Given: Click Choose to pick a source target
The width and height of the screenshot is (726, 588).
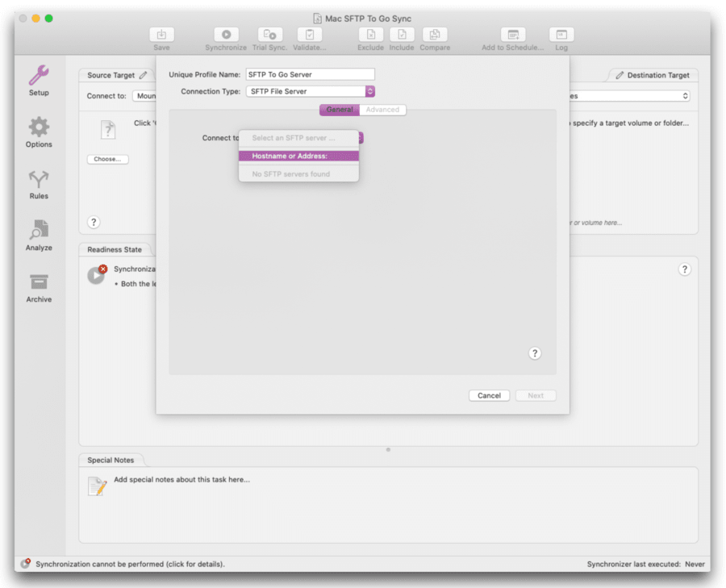Looking at the screenshot, I should click(107, 159).
